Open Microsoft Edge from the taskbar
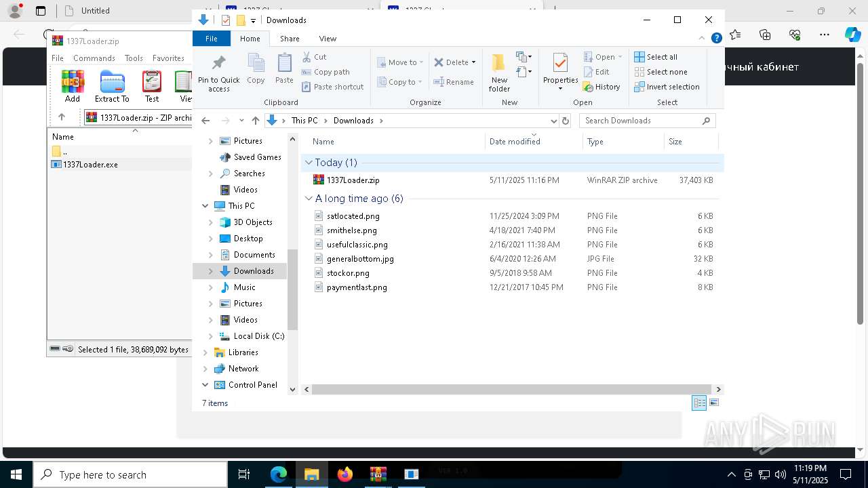Viewport: 868px width, 488px height. tap(279, 474)
